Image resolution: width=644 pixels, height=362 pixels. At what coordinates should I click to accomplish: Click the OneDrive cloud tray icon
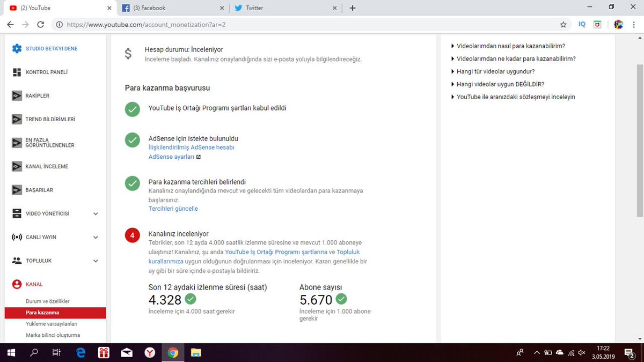[560, 352]
